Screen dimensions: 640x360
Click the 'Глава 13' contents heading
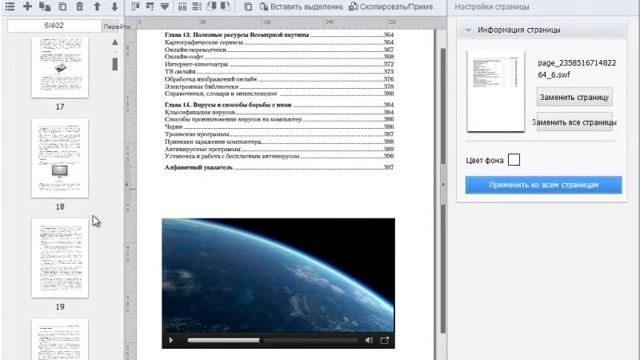pos(237,35)
